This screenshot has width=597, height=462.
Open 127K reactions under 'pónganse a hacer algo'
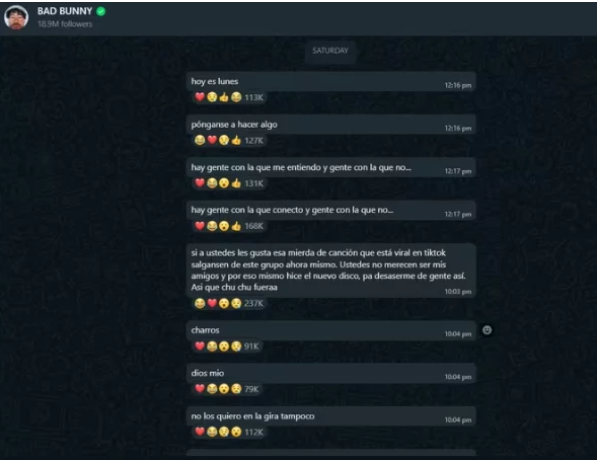tap(229, 141)
